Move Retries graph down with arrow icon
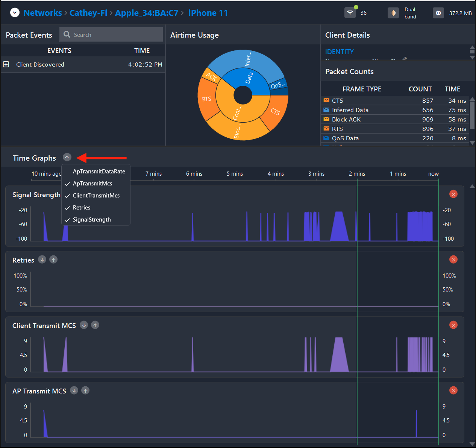476x448 pixels. [x=42, y=260]
